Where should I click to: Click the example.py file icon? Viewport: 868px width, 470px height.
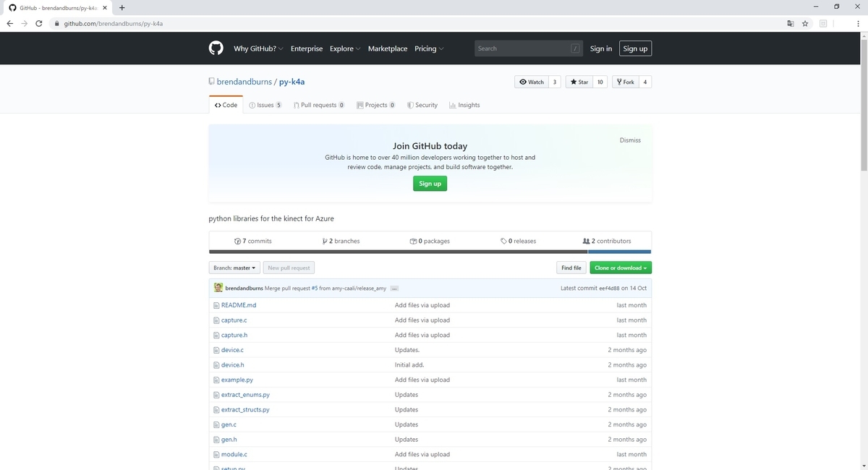(x=216, y=380)
